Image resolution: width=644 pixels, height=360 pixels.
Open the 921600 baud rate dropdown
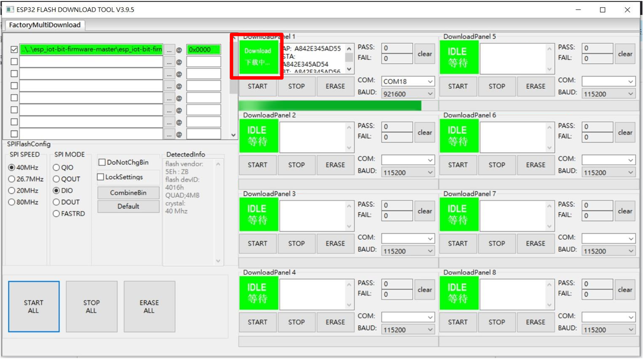pyautogui.click(x=408, y=94)
